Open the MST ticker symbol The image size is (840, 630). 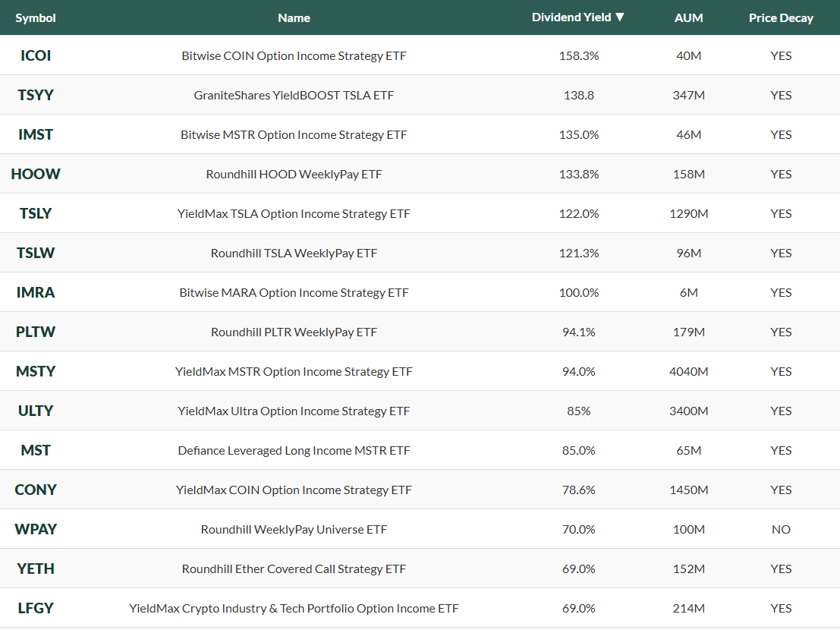coord(36,451)
